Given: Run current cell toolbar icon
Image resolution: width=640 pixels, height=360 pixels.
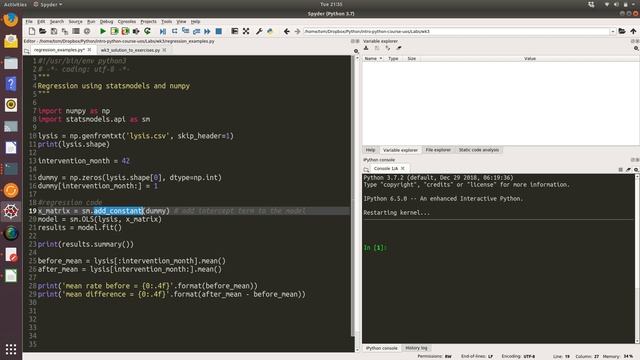Looking at the screenshot, I should pos(114,31).
